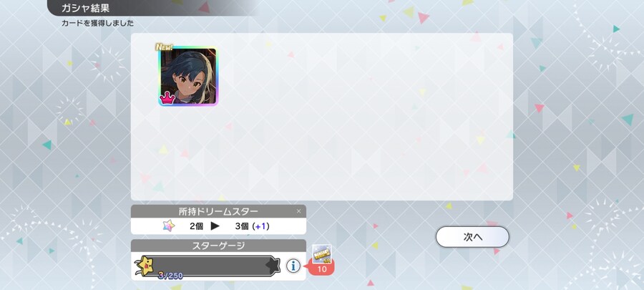Select the newly obtained card thumbnail
The image size is (644, 290).
(x=188, y=77)
